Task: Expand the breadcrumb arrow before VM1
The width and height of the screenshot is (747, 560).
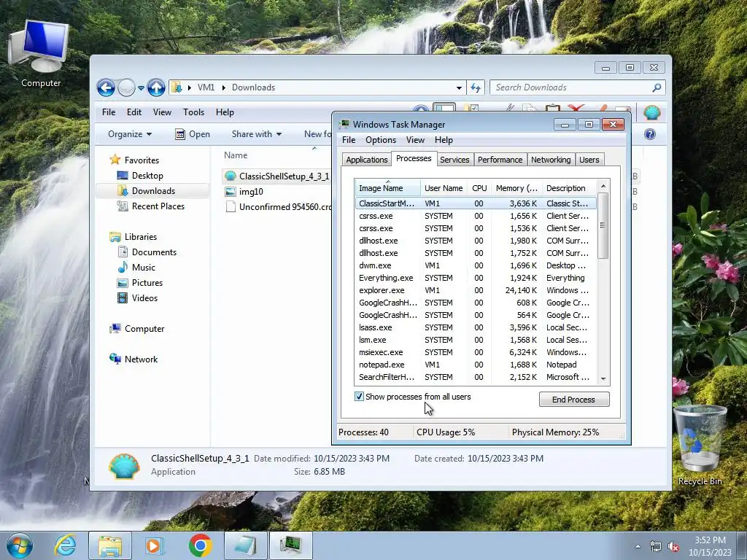Action: pyautogui.click(x=190, y=87)
